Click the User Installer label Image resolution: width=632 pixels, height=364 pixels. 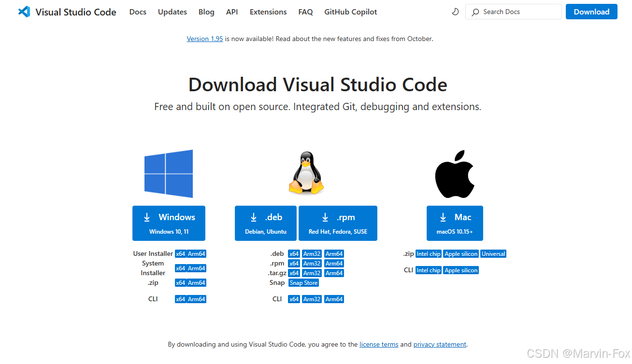[x=153, y=254]
